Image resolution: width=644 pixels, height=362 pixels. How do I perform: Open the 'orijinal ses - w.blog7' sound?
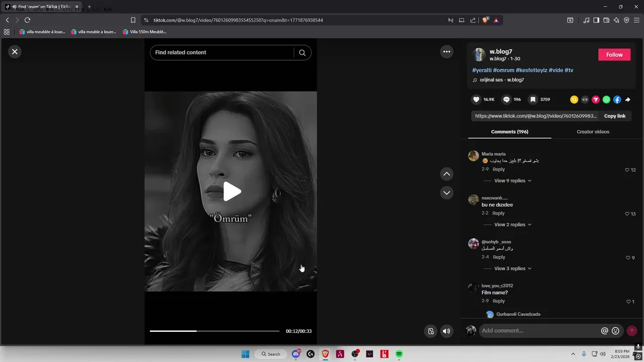[x=502, y=80]
